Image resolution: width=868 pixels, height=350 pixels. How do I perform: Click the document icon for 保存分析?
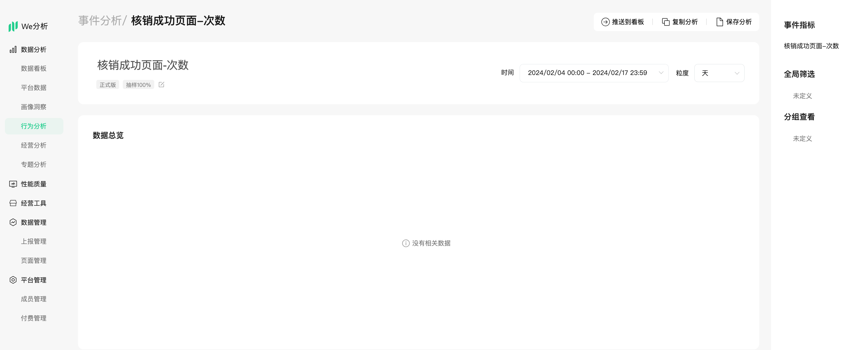[x=719, y=22]
